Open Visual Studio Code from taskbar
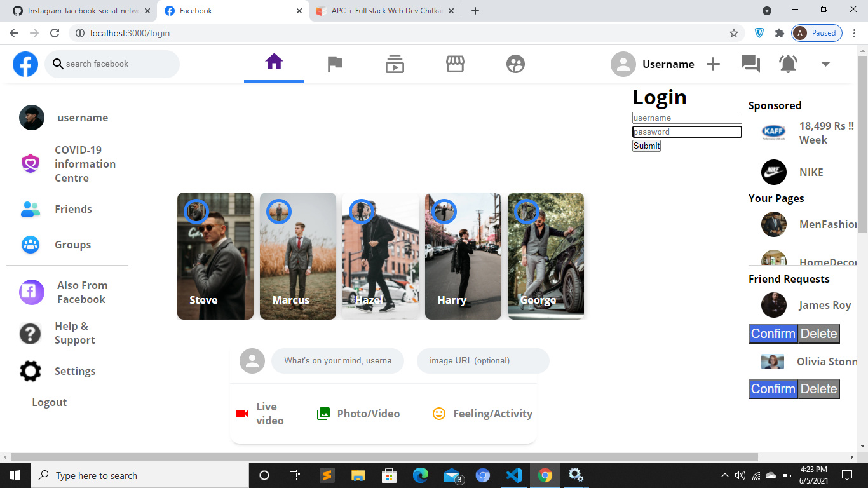The image size is (868, 488). 513,475
